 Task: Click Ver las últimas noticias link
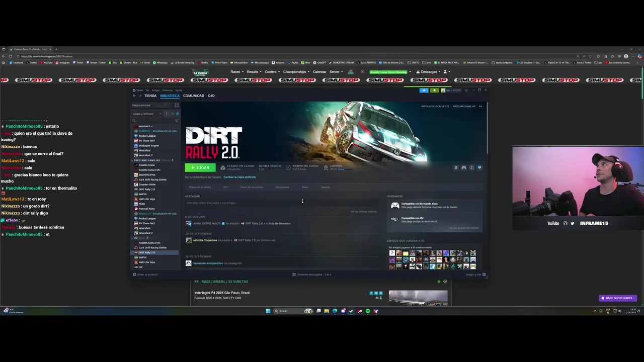[364, 212]
